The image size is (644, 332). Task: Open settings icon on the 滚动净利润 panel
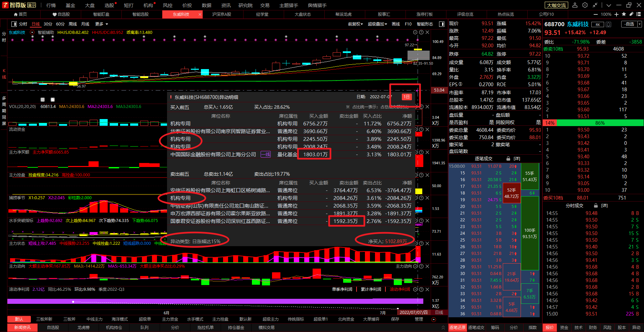(x=415, y=289)
